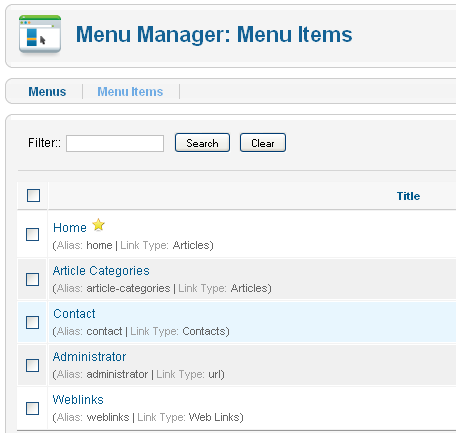
Task: Open the Home menu item
Action: coord(70,228)
